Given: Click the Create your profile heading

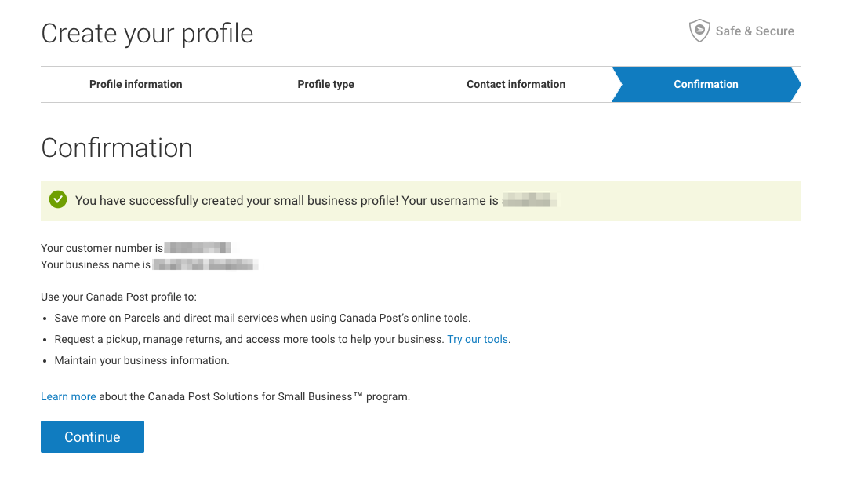Looking at the screenshot, I should pyautogui.click(x=147, y=33).
